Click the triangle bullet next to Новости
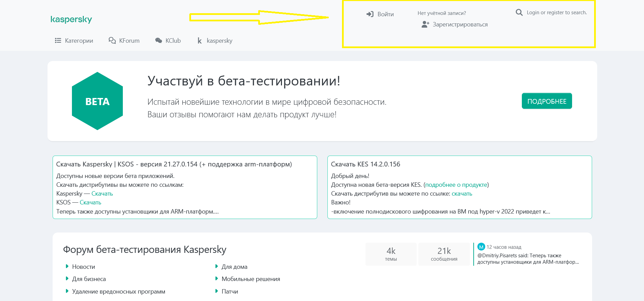 (67, 266)
